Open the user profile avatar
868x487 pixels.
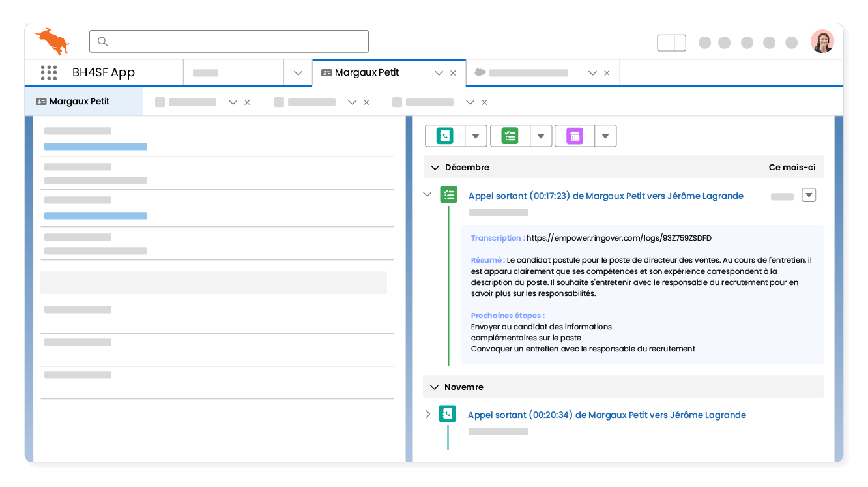[822, 42]
